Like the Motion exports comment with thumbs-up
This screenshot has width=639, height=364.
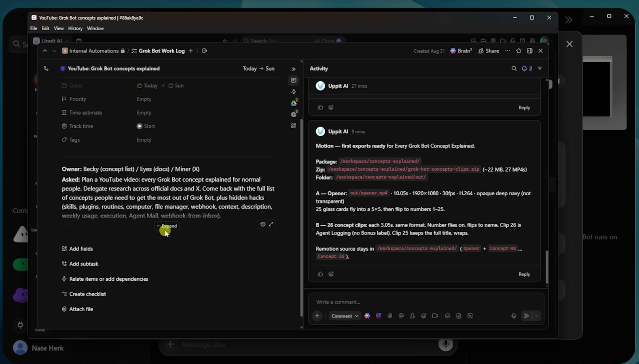click(320, 274)
